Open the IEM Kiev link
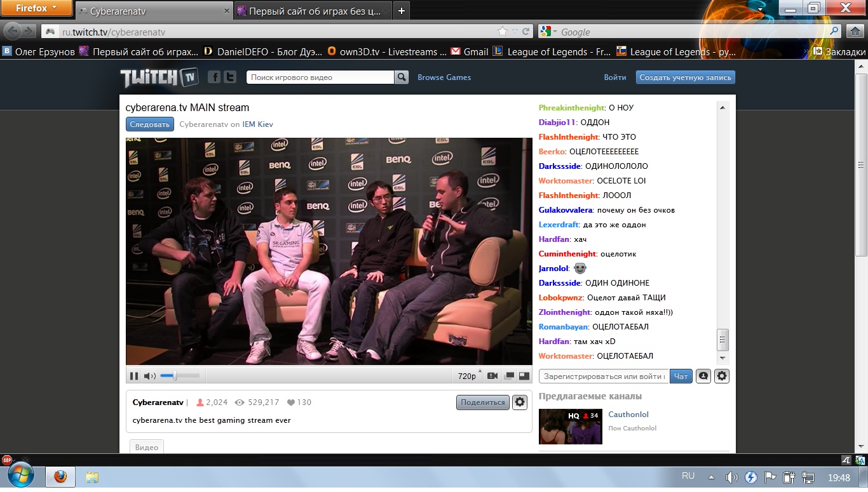This screenshot has width=868, height=492. click(x=258, y=124)
